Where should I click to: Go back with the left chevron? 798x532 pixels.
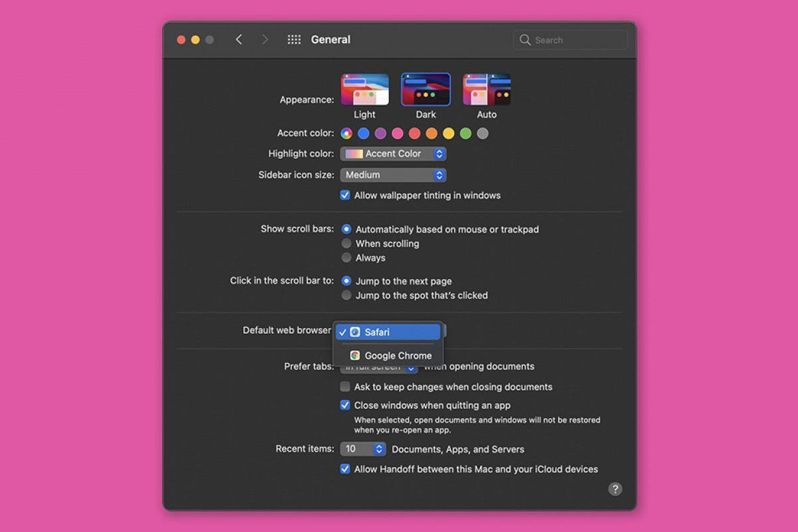pyautogui.click(x=239, y=40)
